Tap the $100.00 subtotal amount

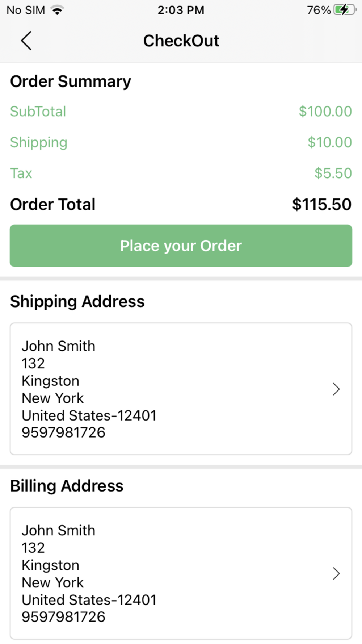(x=325, y=112)
